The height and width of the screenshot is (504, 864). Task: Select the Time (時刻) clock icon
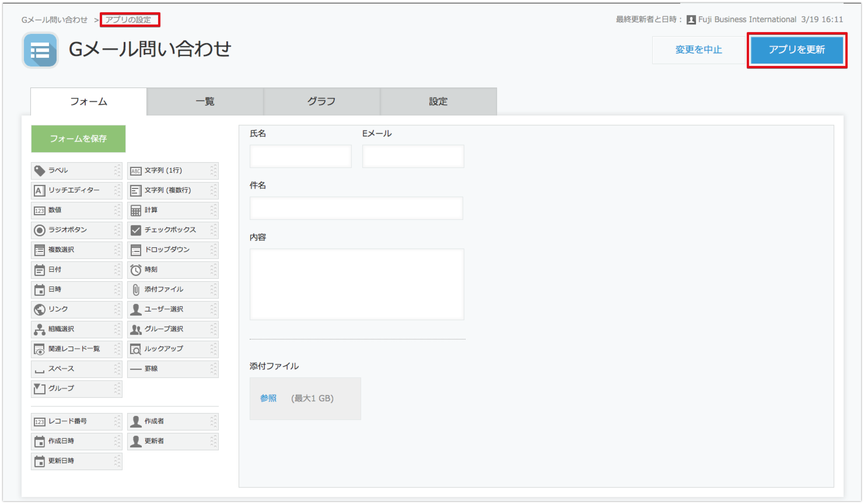pos(136,269)
